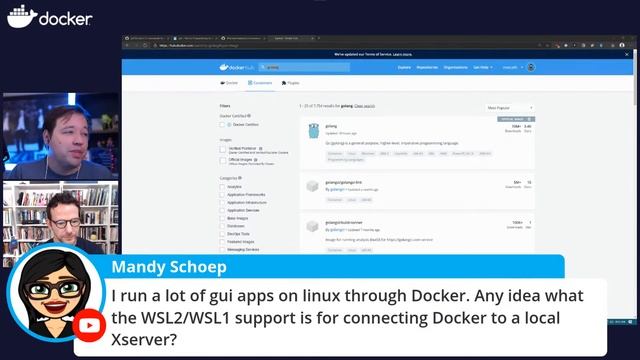640x360 pixels.
Task: Click the Docker Hub search field containing golang
Action: 304,67
